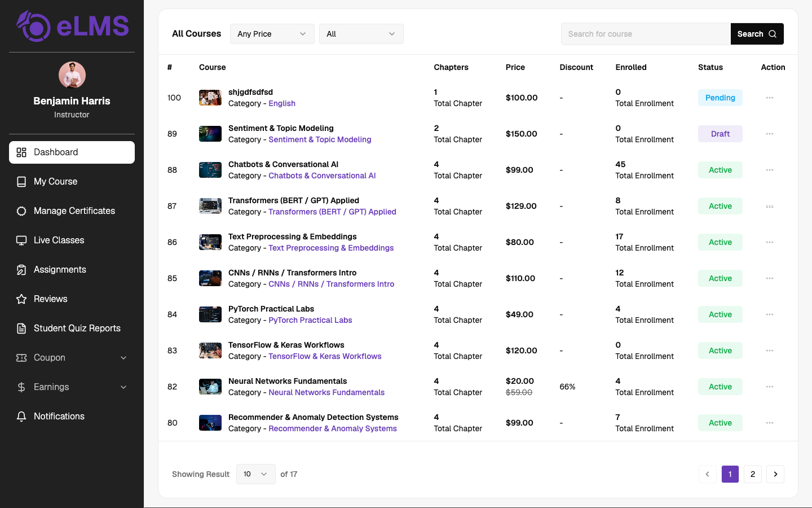Click the Assignments clipboard icon
This screenshot has width=812, height=508.
21,270
